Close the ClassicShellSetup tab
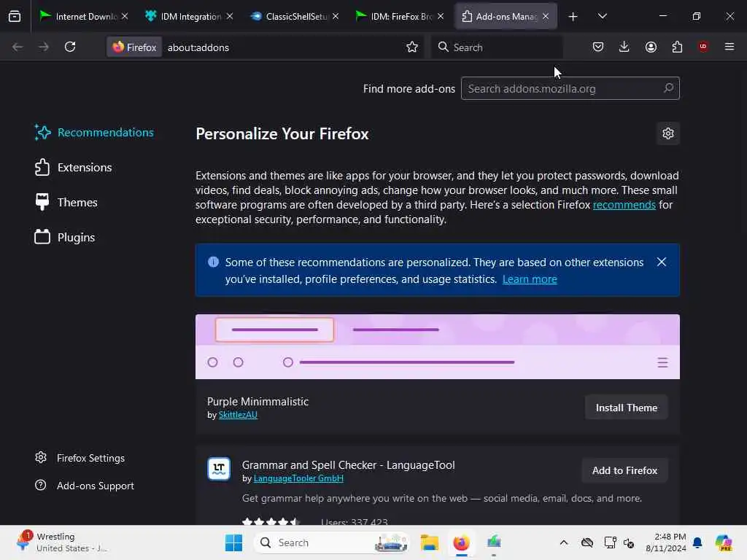The height and width of the screenshot is (560, 747). 336,16
